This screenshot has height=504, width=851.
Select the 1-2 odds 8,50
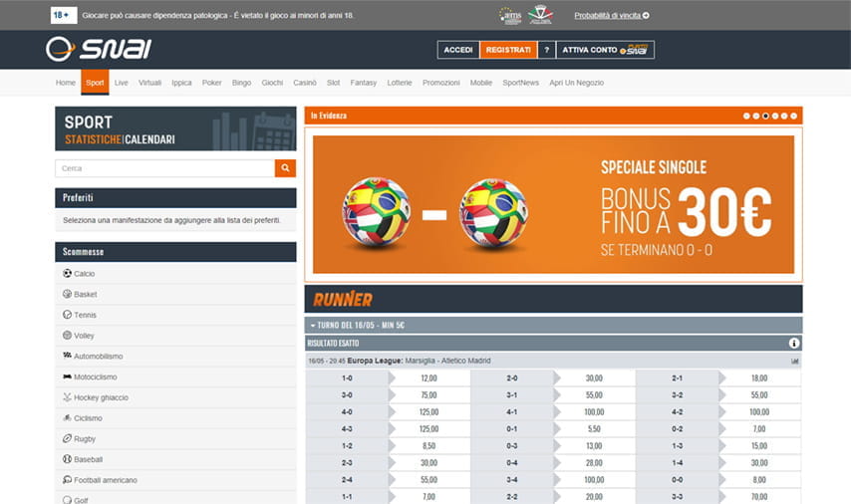(428, 446)
